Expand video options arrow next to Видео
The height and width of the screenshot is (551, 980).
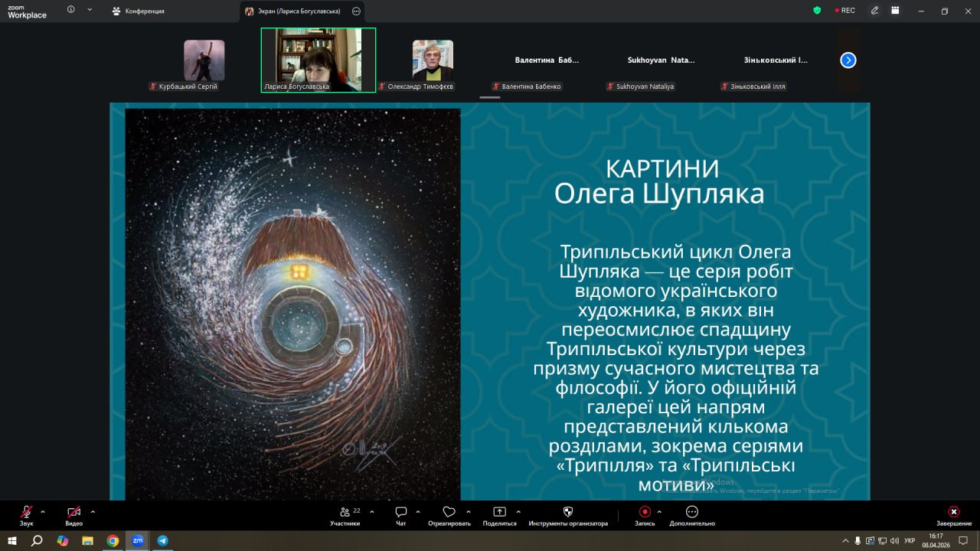point(93,512)
